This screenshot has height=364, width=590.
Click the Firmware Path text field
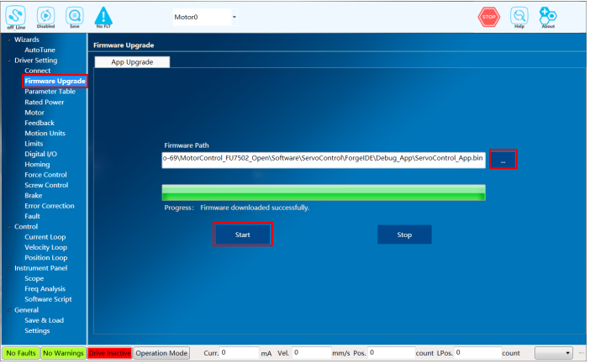point(324,160)
